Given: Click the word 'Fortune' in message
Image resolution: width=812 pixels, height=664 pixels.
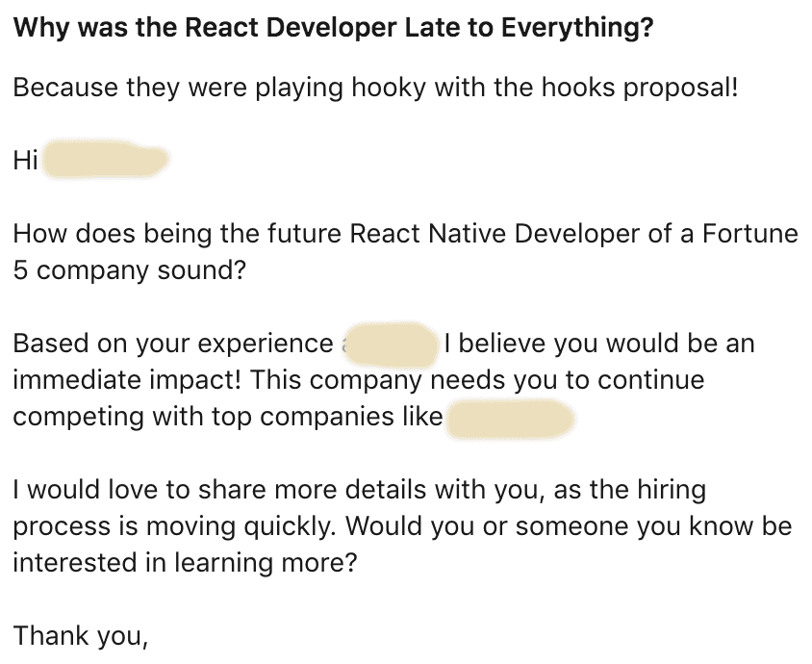Looking at the screenshot, I should [750, 234].
